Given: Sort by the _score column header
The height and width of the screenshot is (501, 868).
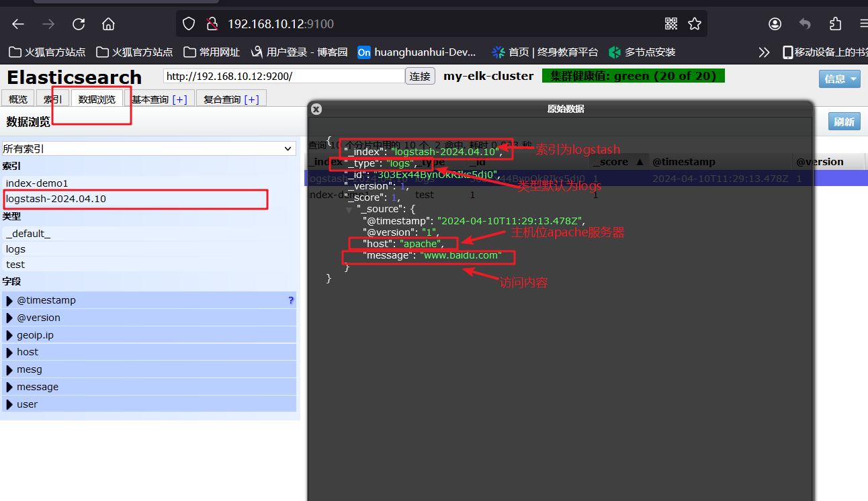Looking at the screenshot, I should 619,162.
